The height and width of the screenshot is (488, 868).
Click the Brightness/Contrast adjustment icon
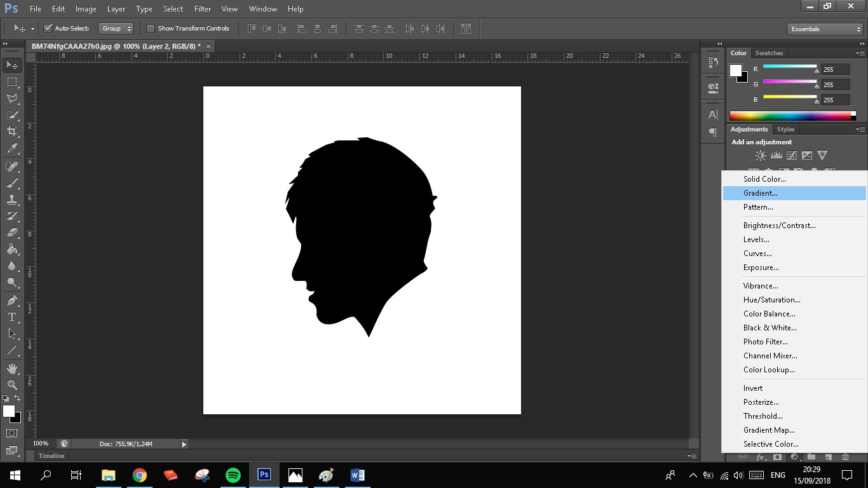click(761, 155)
